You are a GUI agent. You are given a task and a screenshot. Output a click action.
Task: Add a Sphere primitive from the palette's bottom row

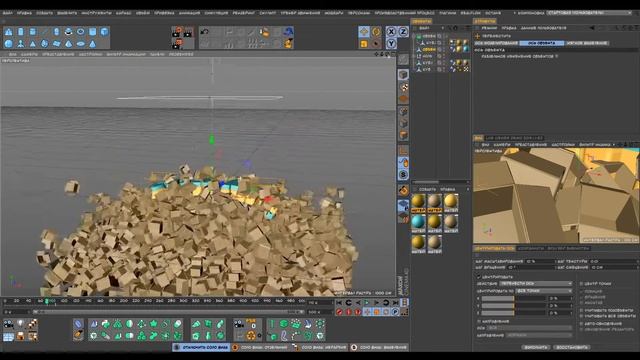9,44
